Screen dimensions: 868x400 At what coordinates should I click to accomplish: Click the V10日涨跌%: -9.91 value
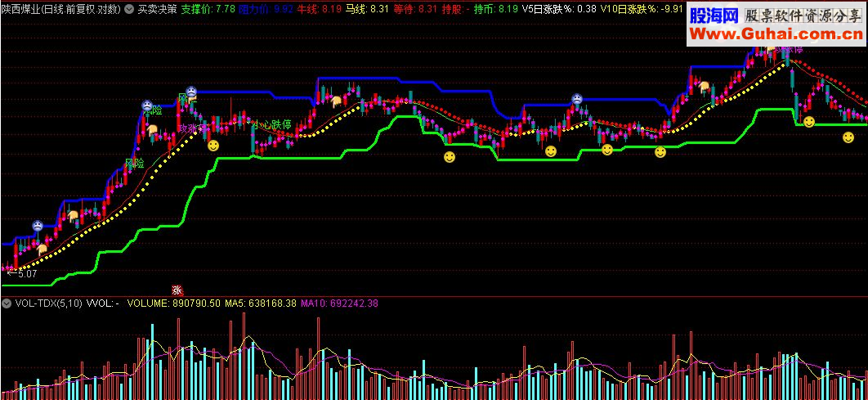642,9
